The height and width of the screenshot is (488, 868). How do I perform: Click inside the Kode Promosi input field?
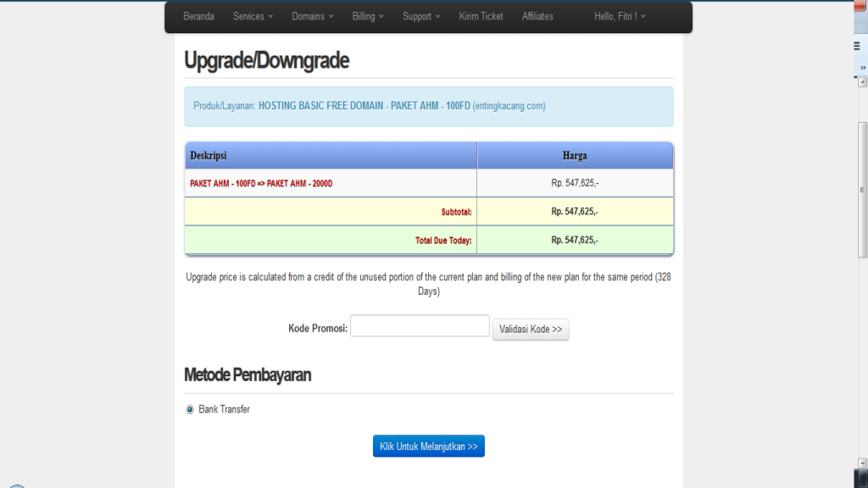coord(419,325)
